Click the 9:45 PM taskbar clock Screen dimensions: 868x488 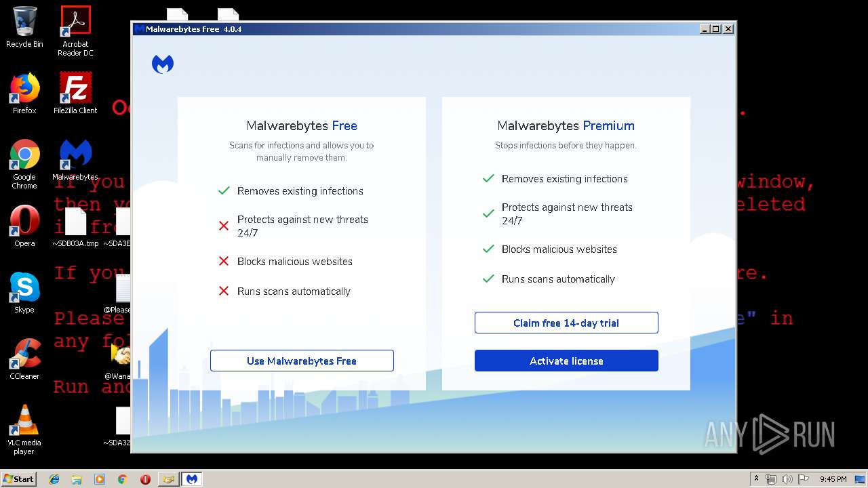[x=833, y=479]
